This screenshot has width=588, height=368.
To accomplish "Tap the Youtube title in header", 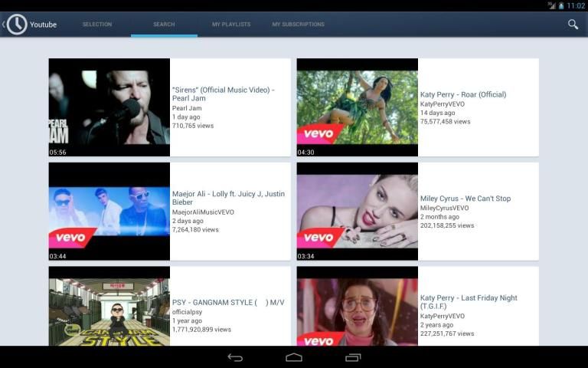I will (44, 25).
